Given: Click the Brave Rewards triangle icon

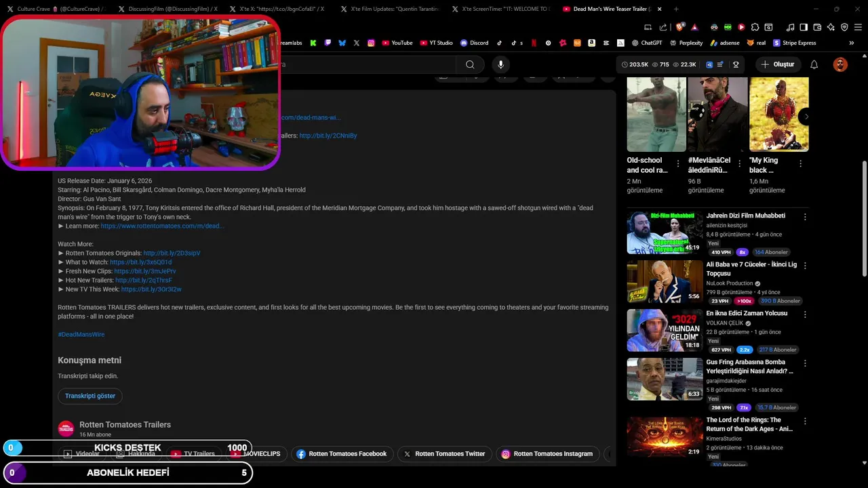Looking at the screenshot, I should [694, 27].
